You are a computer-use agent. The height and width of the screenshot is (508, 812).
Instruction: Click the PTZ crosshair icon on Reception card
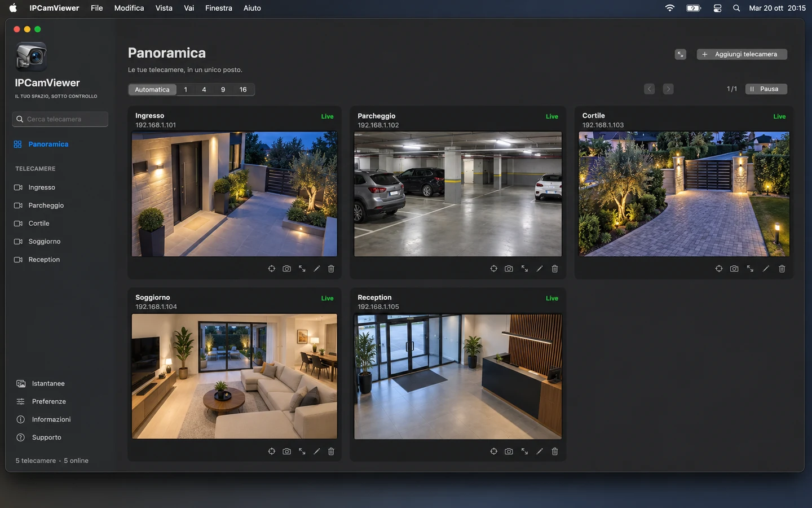(x=493, y=451)
